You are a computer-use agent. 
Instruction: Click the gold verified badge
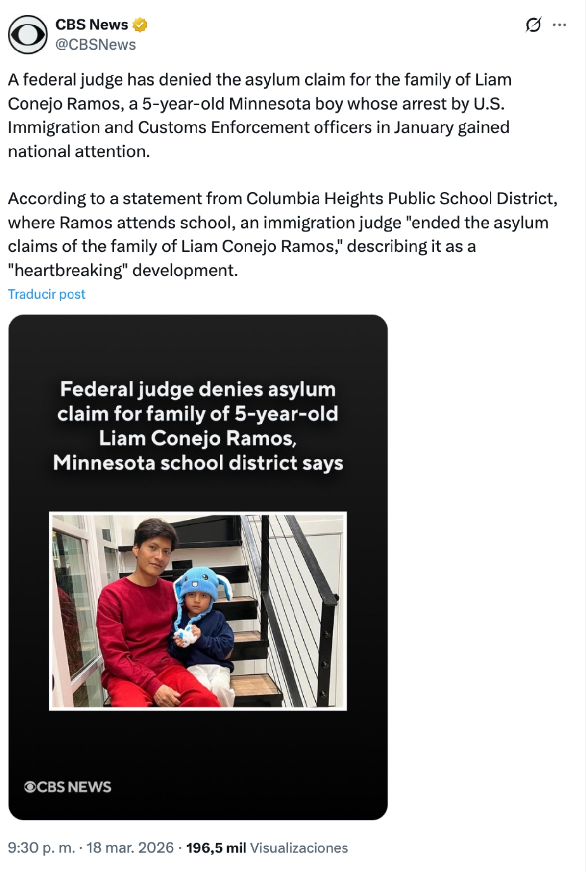point(140,25)
